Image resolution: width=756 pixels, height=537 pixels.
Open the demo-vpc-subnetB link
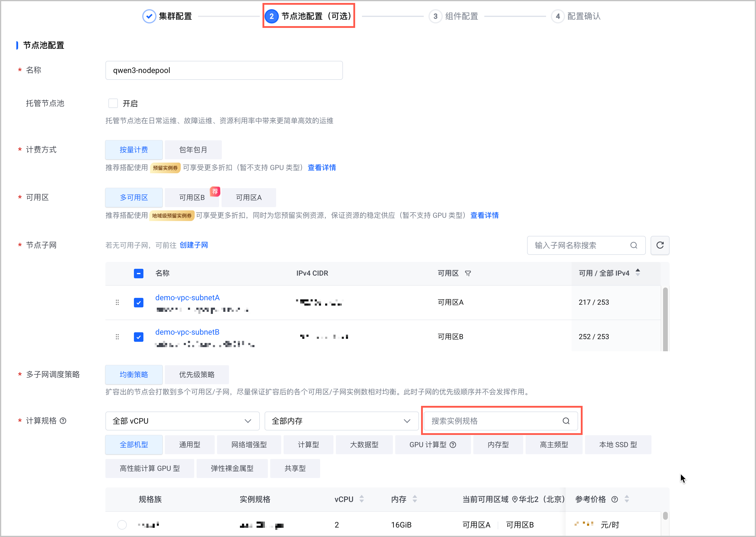pyautogui.click(x=187, y=332)
